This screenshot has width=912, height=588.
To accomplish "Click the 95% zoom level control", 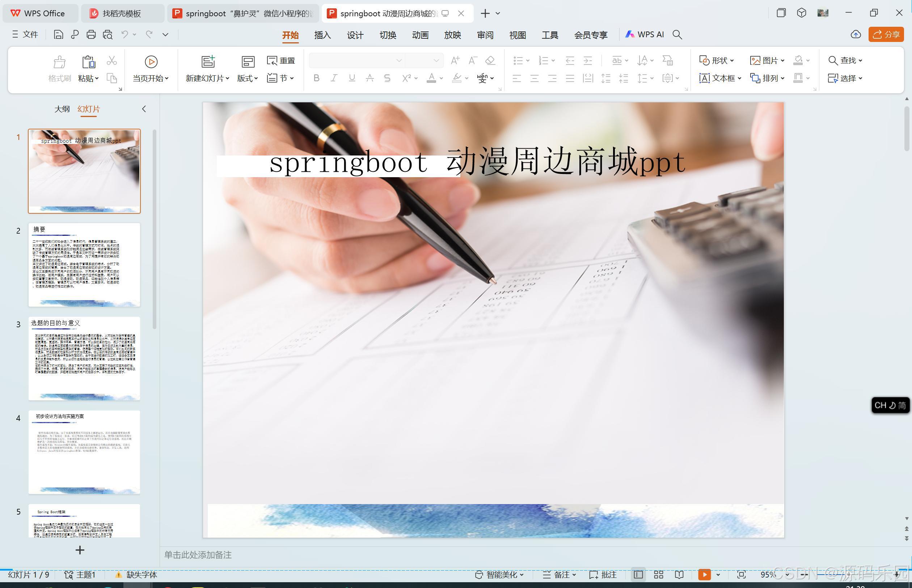I will coord(768,574).
